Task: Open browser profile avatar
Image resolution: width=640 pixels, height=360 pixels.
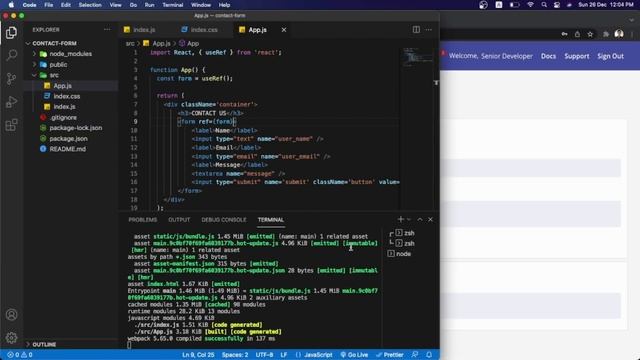Action: pos(619,34)
